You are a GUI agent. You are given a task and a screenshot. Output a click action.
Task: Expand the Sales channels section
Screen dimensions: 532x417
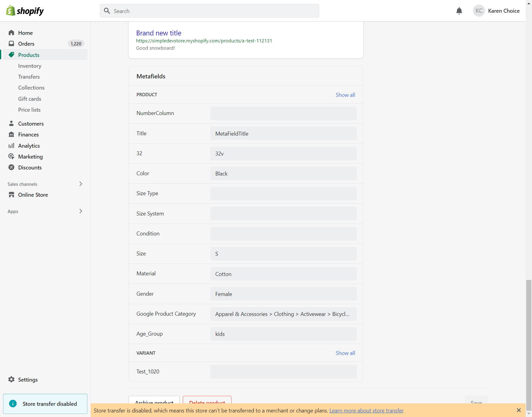tap(80, 184)
